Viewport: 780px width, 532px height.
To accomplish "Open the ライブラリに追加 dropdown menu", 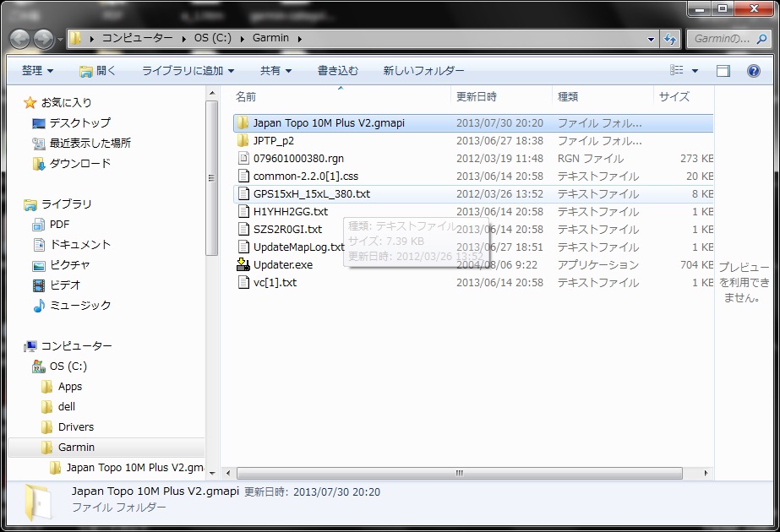I will tap(188, 71).
